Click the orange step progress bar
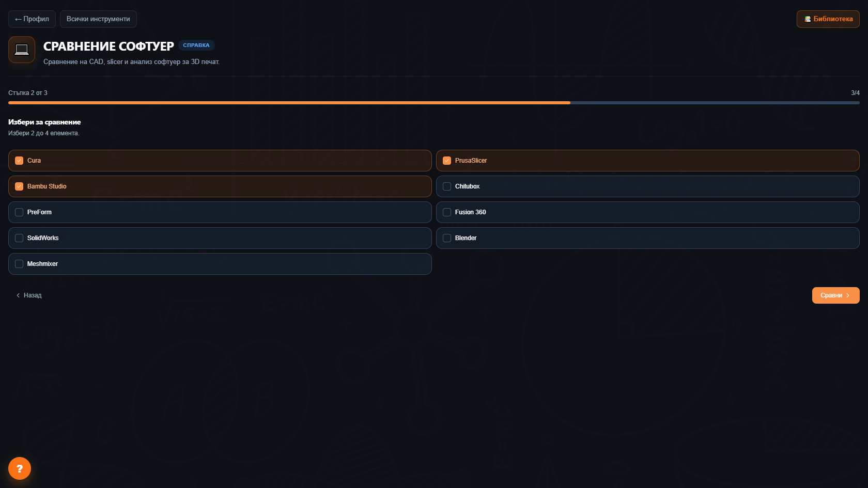 (289, 103)
